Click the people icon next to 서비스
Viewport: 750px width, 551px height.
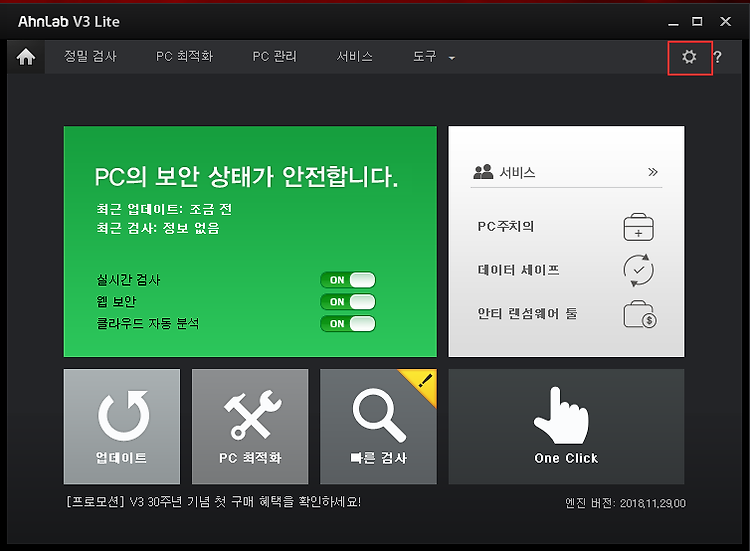click(x=483, y=172)
